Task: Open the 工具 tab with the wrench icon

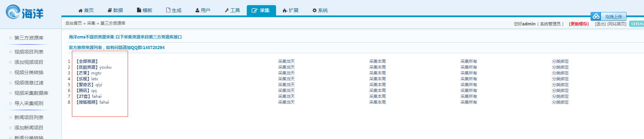Action: [x=232, y=10]
